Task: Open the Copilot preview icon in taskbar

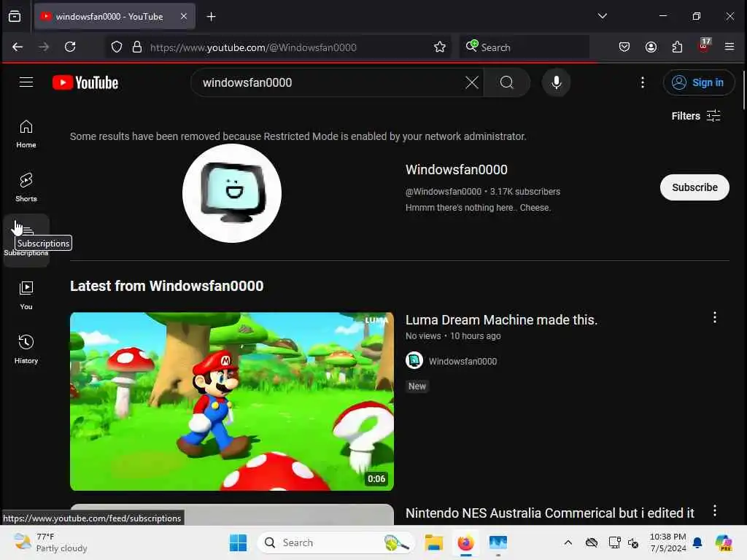Action: coord(724,542)
